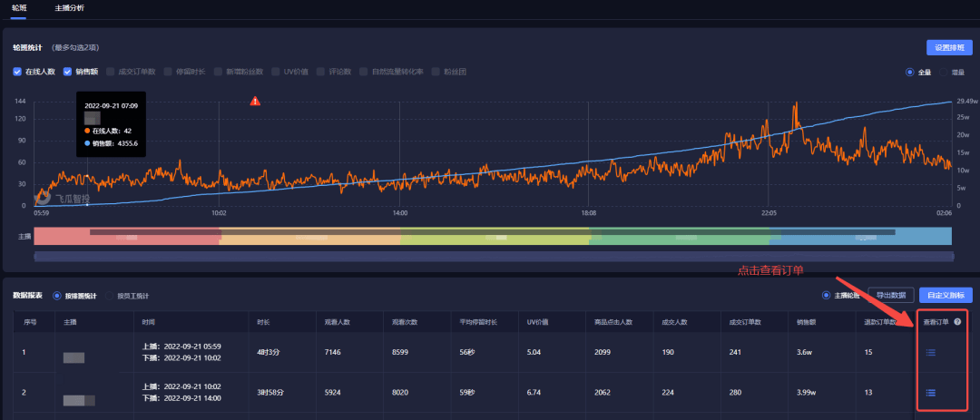Select the 按排班统计 radio option

[57, 296]
